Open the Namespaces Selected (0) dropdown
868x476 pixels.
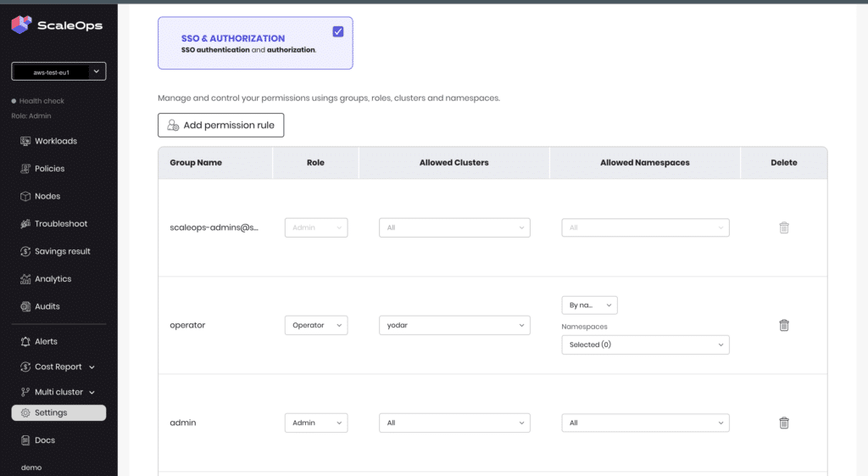(x=644, y=344)
